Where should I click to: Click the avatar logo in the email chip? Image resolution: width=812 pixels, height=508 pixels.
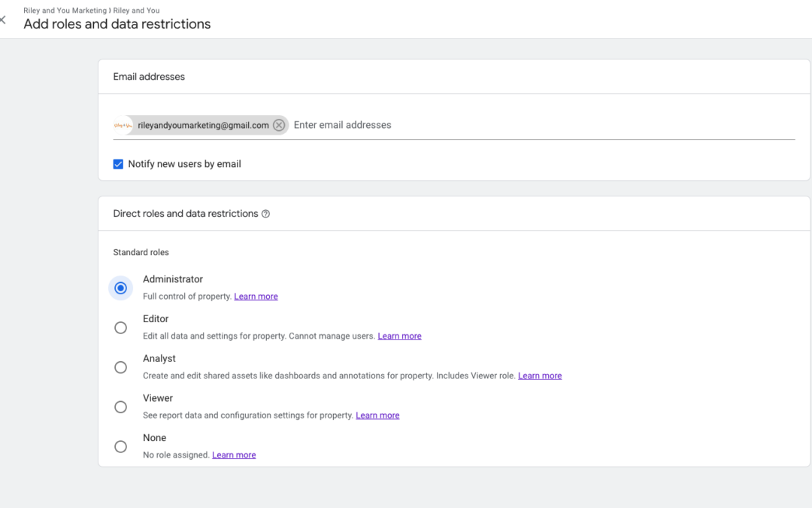123,126
